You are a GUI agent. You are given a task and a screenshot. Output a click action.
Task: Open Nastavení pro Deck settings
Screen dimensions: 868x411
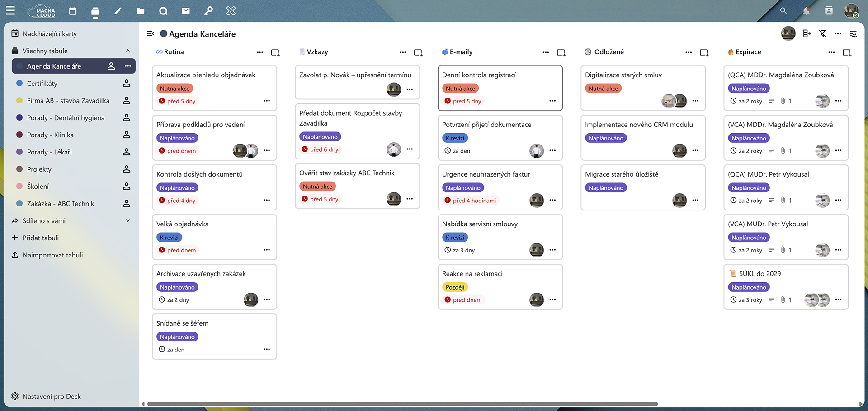coord(52,397)
